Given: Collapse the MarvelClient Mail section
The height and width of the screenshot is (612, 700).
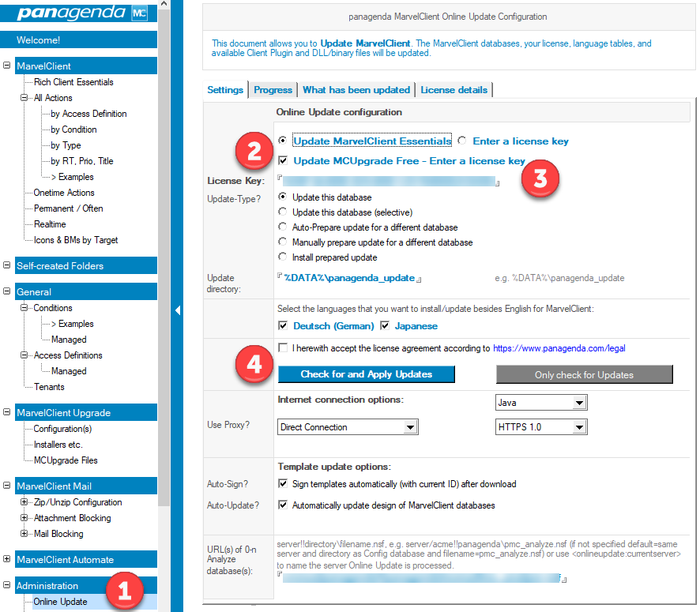Looking at the screenshot, I should point(6,486).
